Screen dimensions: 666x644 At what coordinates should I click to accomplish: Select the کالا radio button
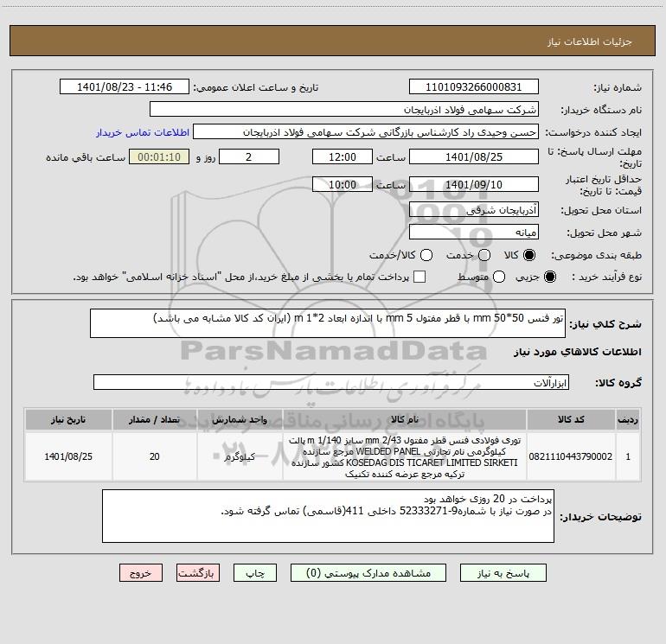(x=529, y=255)
